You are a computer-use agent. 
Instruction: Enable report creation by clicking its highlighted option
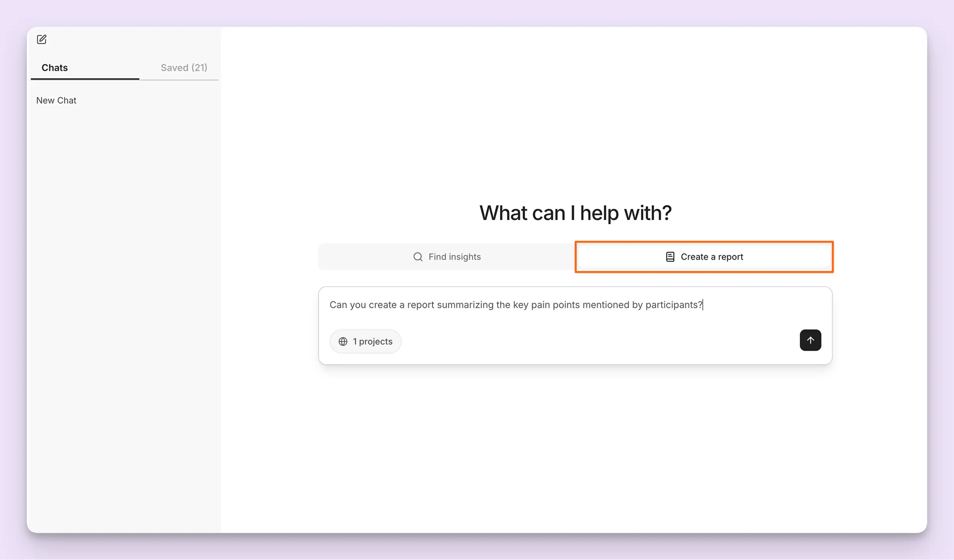click(x=703, y=257)
